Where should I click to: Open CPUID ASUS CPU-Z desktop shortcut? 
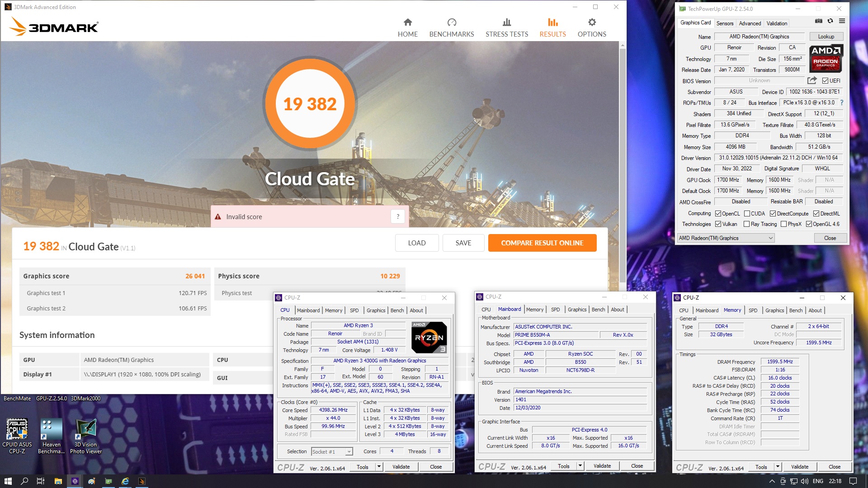coord(17,436)
